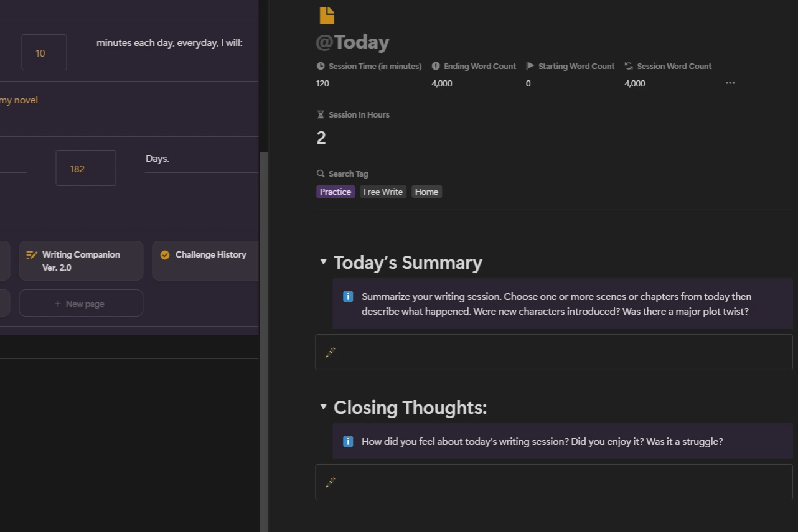The width and height of the screenshot is (798, 532).
Task: Click the minutes field showing 10
Action: (44, 53)
